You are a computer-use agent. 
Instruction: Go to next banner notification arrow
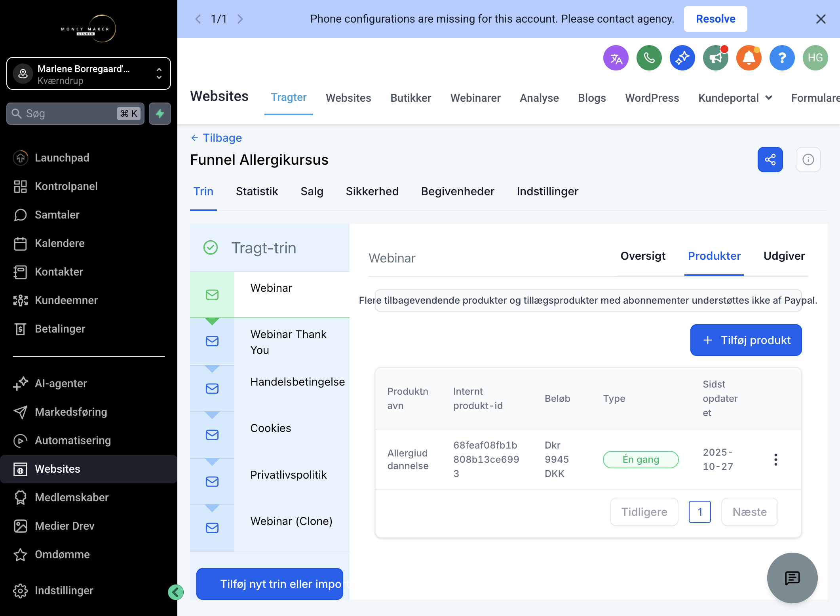[240, 19]
